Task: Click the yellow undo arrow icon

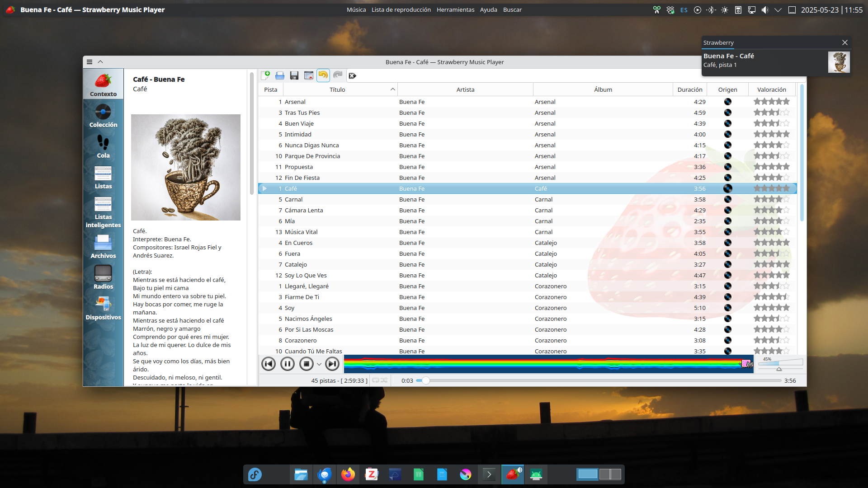Action: (x=323, y=75)
